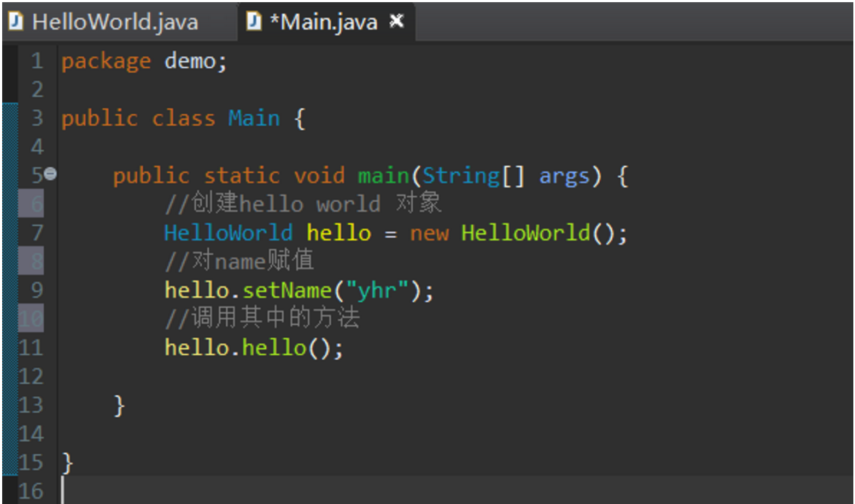
Task: Click the package keyword on line 1
Action: [x=106, y=61]
